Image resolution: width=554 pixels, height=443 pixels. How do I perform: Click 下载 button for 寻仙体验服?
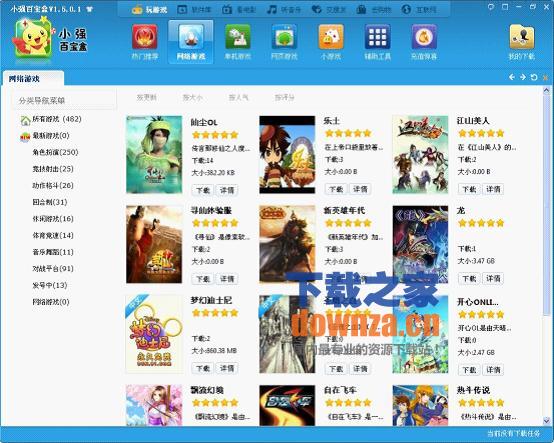[x=203, y=279]
